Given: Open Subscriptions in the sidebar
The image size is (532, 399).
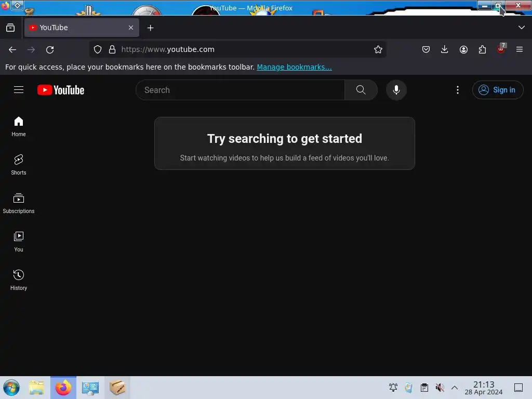Looking at the screenshot, I should tap(19, 203).
